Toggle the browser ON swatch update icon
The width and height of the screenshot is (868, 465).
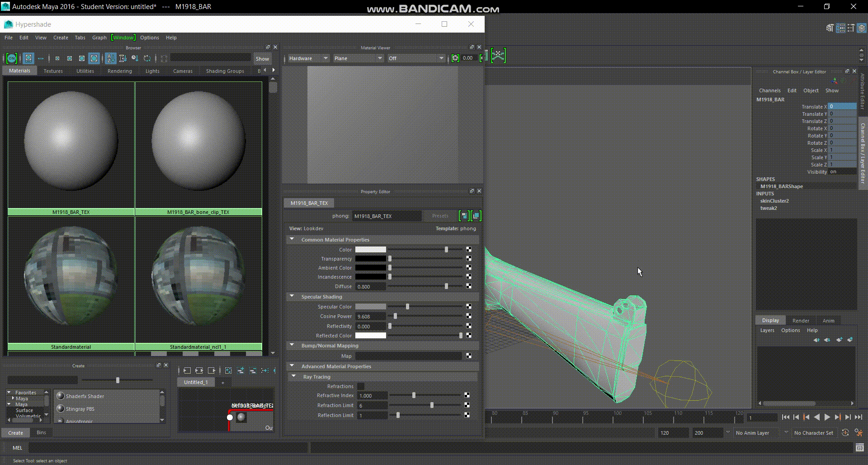point(11,58)
